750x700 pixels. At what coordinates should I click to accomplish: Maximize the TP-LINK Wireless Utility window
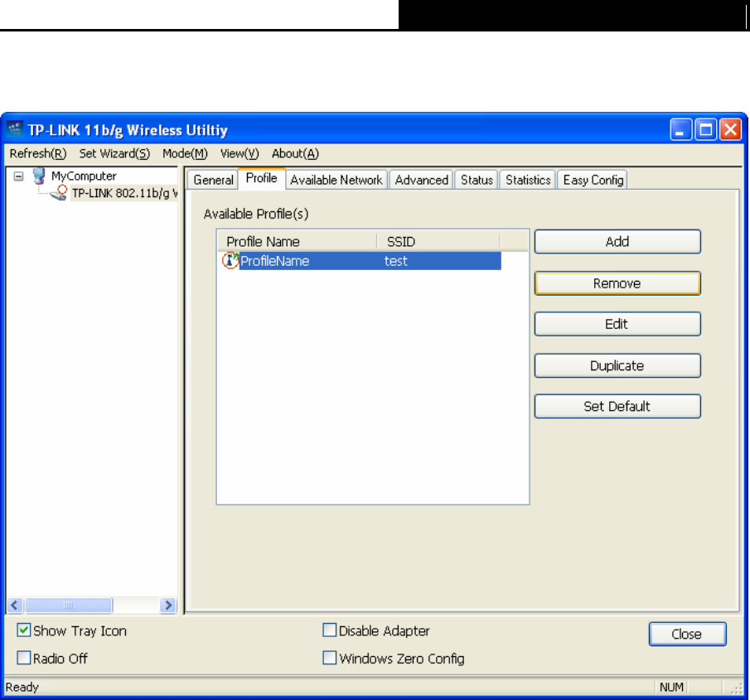705,129
